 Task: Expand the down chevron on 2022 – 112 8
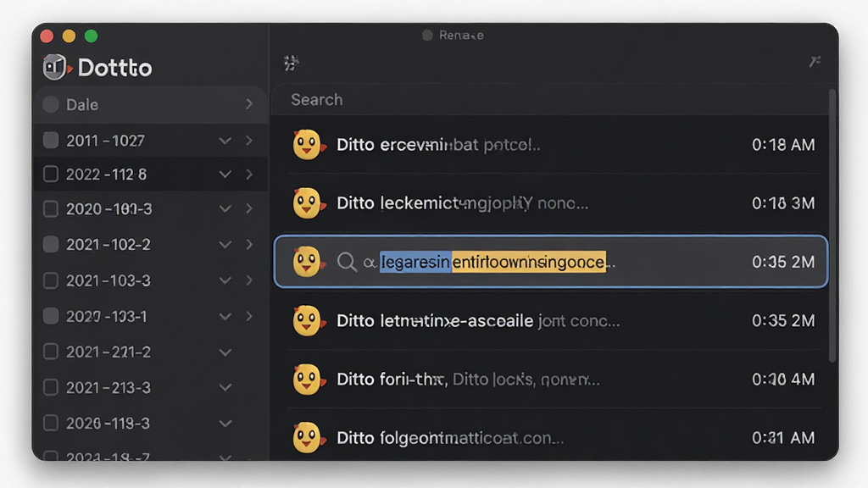click(225, 175)
